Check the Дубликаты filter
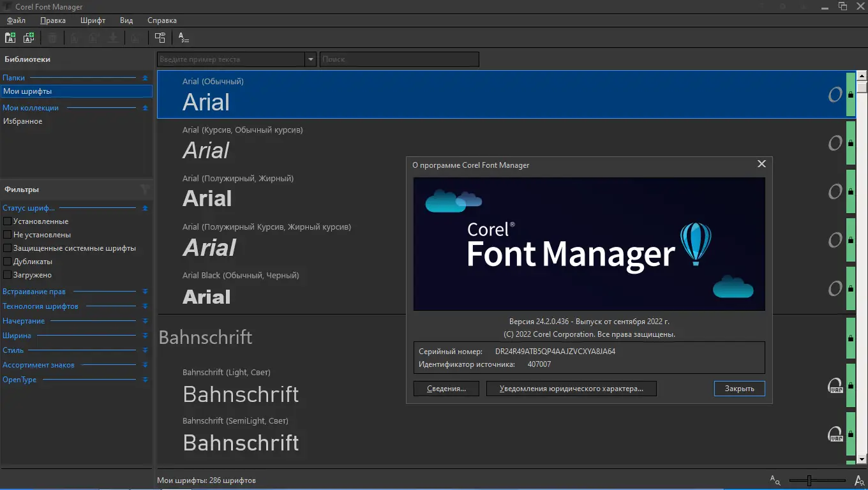 8,262
